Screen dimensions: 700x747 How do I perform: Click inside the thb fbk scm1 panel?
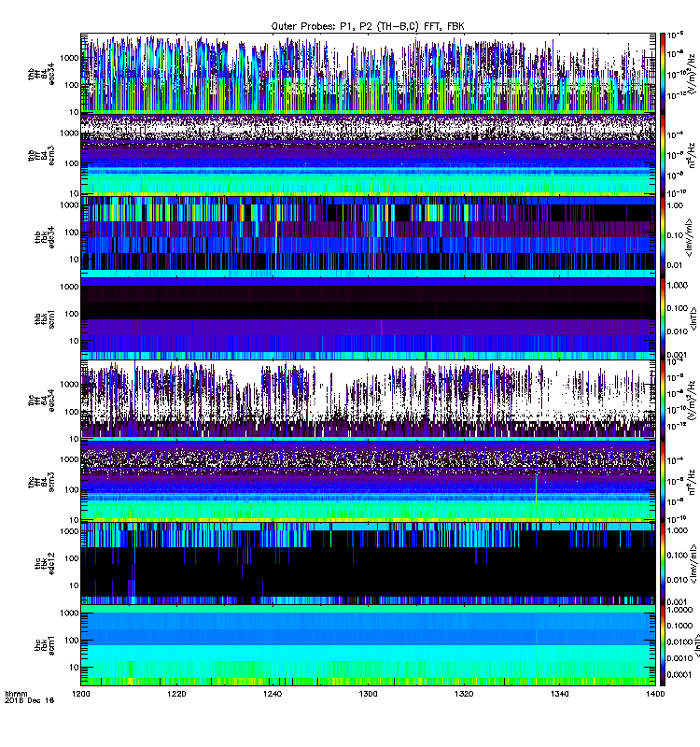368,318
